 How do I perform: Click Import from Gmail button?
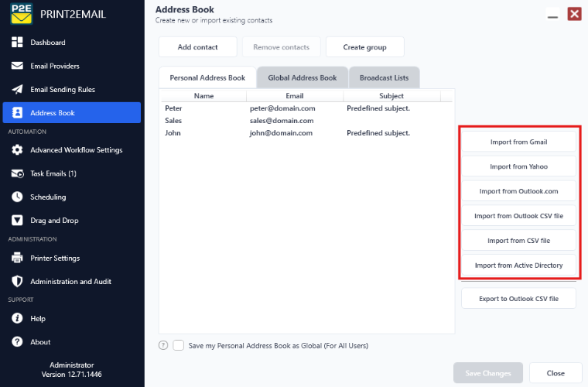pos(518,142)
